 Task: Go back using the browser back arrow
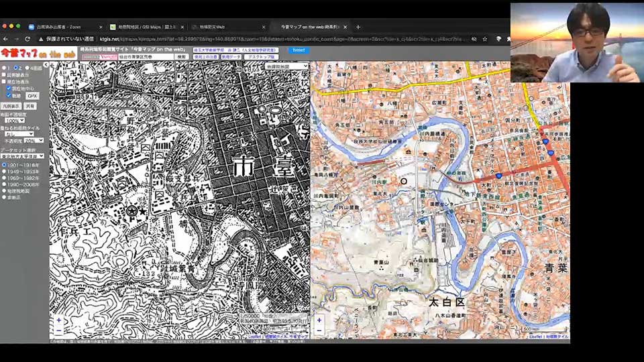coord(6,39)
